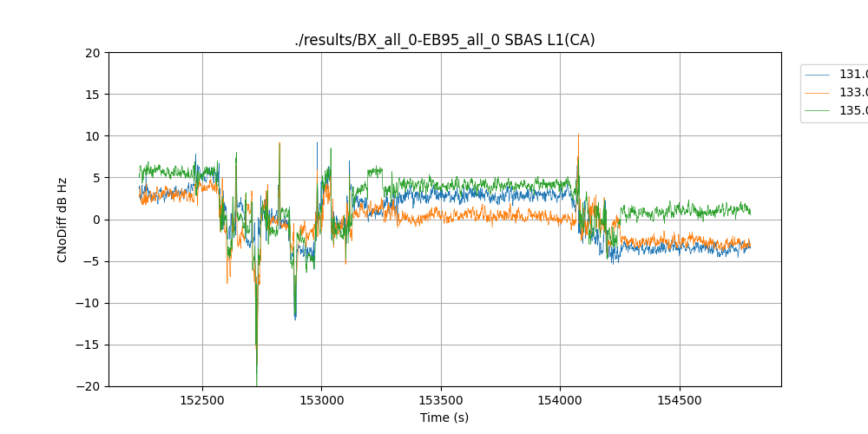Click the 154500 x-axis tick label
This screenshot has height=434, width=868.
[x=679, y=401]
